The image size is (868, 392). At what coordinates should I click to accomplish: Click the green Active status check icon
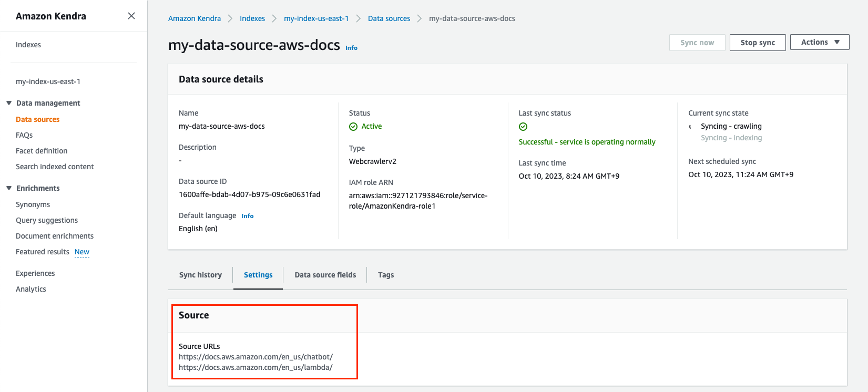point(353,127)
